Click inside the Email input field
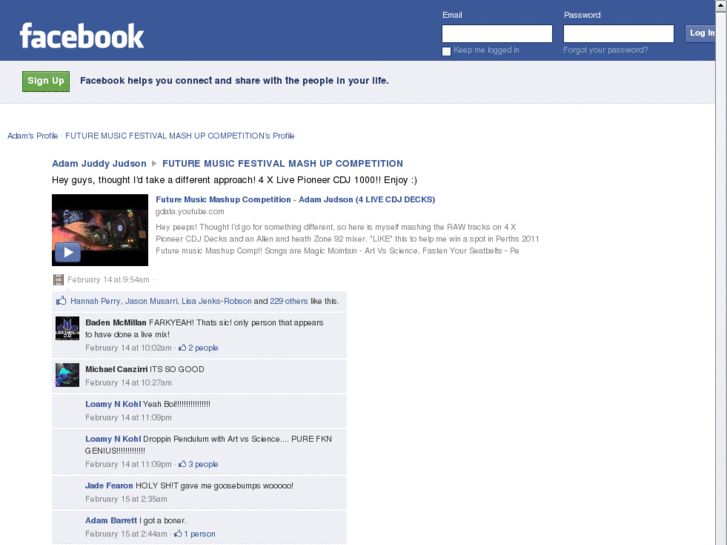Viewport: 727px width, 545px height. [x=497, y=34]
